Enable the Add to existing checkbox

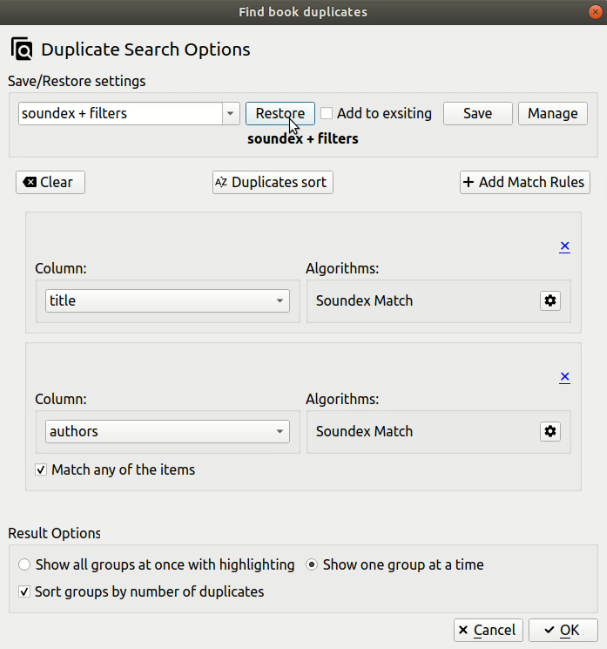tap(327, 114)
